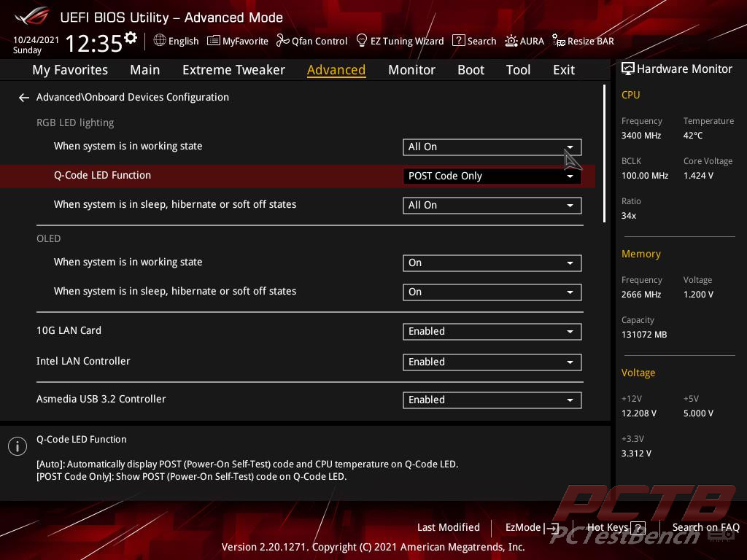Image resolution: width=747 pixels, height=560 pixels.
Task: Open Search on FAQ
Action: pyautogui.click(x=705, y=527)
